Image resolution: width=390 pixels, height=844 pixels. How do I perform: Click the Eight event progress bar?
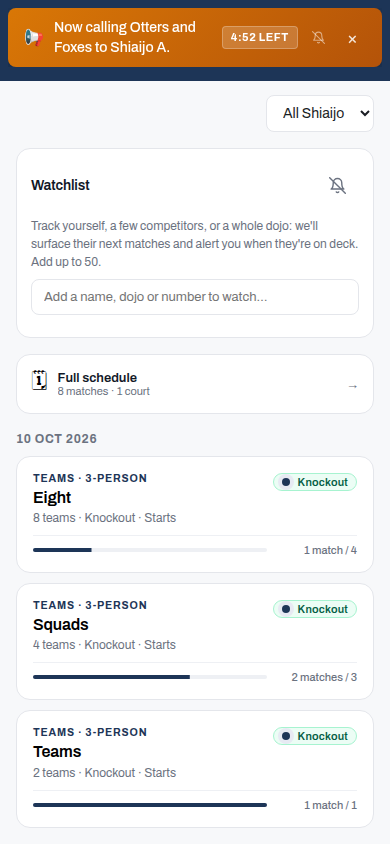click(150, 550)
